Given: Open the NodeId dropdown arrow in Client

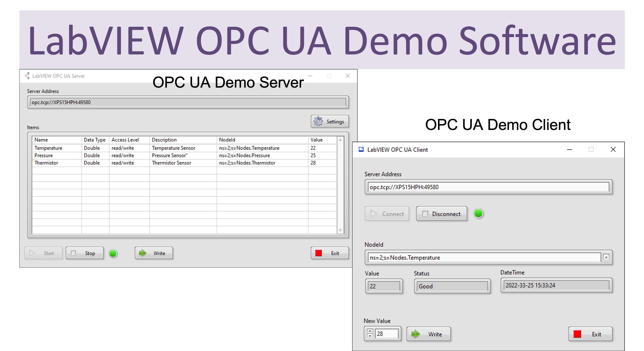Looking at the screenshot, I should pos(606,257).
